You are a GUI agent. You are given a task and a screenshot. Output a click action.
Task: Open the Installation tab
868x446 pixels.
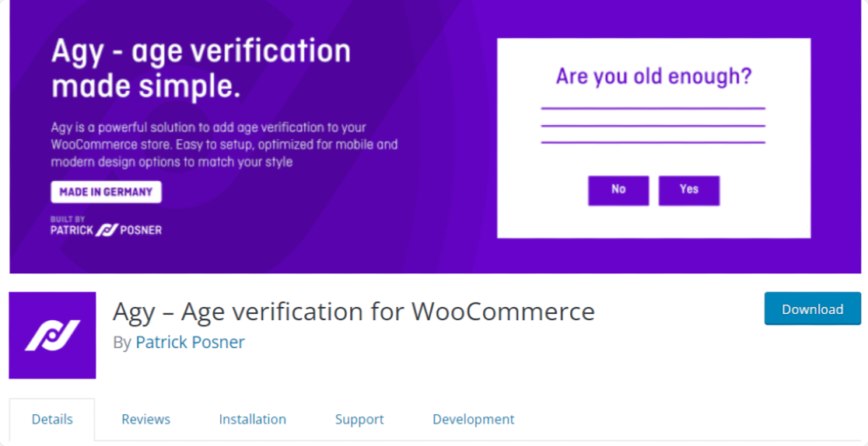click(252, 419)
